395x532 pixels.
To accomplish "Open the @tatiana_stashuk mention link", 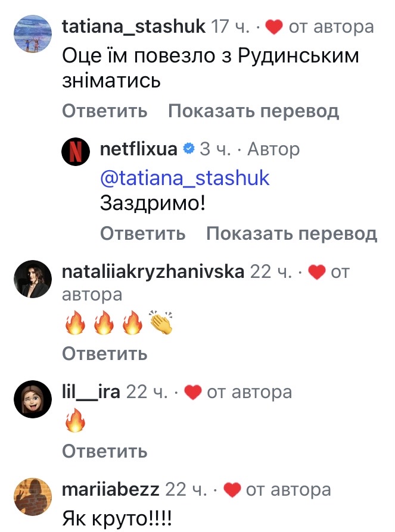I will coord(186,177).
